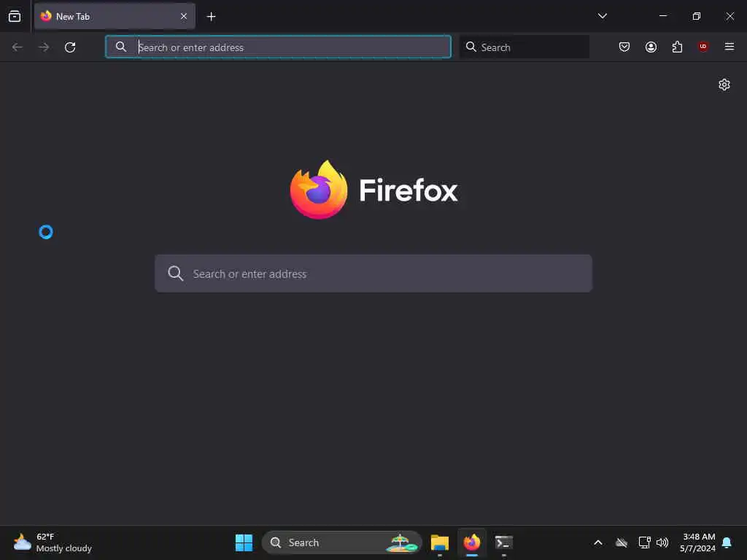Open the application hamburger menu
This screenshot has width=747, height=560.
tap(729, 47)
